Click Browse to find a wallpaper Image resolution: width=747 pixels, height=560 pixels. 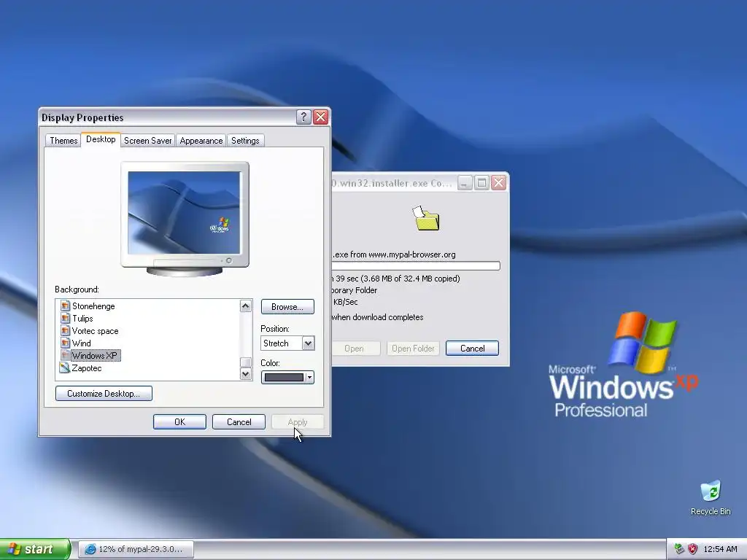[x=287, y=307]
